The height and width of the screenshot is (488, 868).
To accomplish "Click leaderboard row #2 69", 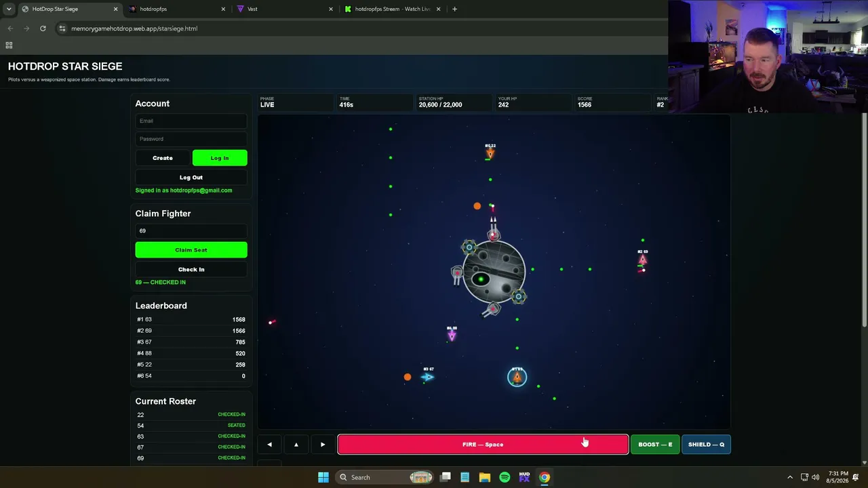I will coord(191,331).
